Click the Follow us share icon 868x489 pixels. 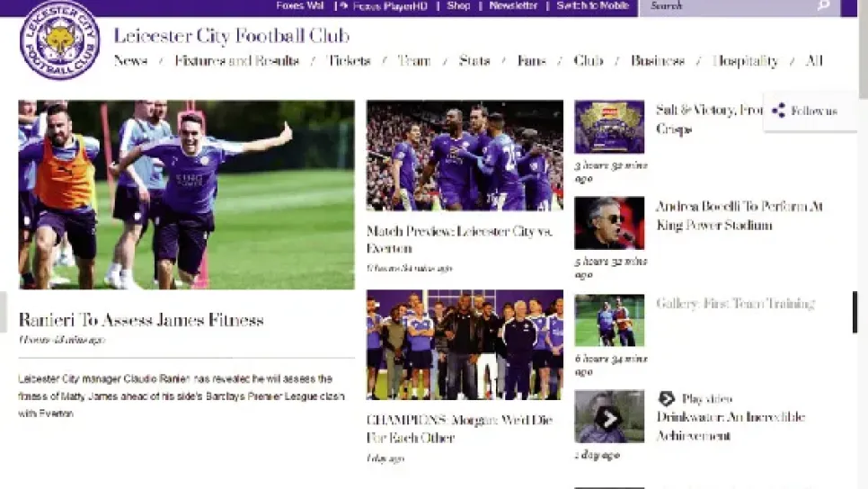[779, 111]
